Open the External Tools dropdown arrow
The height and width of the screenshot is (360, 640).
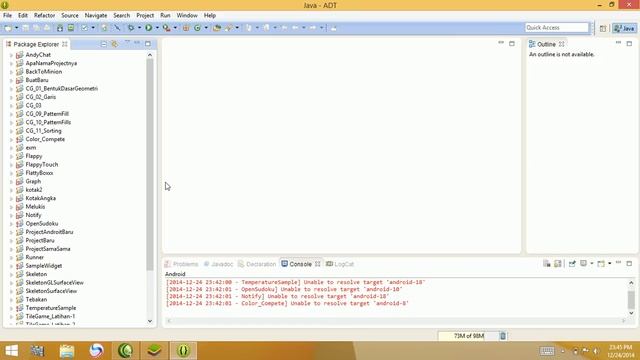coord(175,28)
